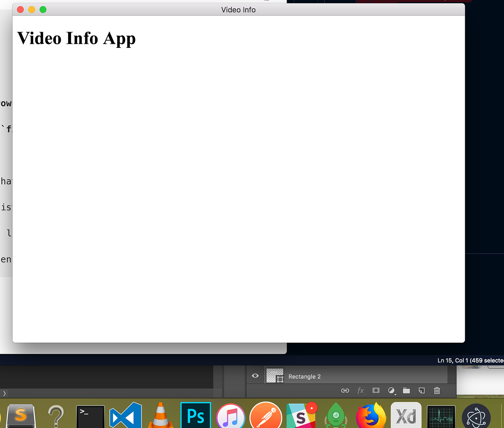Image resolution: width=504 pixels, height=428 pixels.
Task: Open VLC media player from the dock
Action: click(161, 416)
